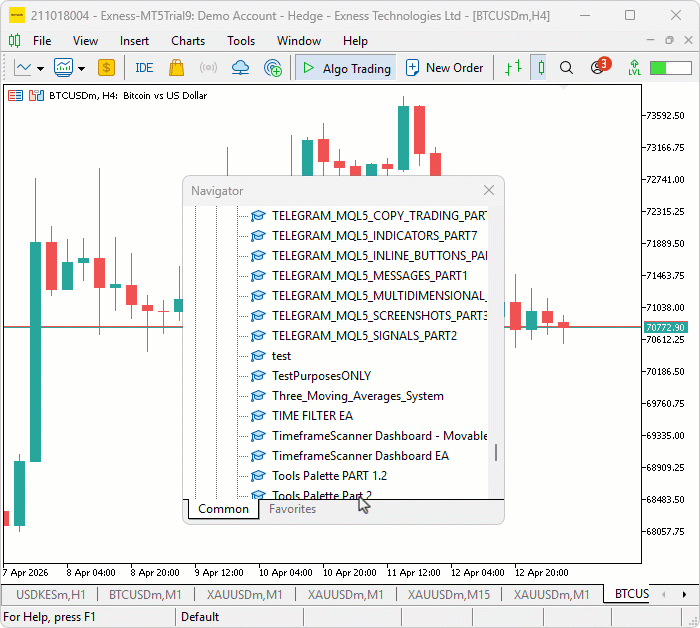Switch to the USDKESm,H1 chart tab

(50, 595)
